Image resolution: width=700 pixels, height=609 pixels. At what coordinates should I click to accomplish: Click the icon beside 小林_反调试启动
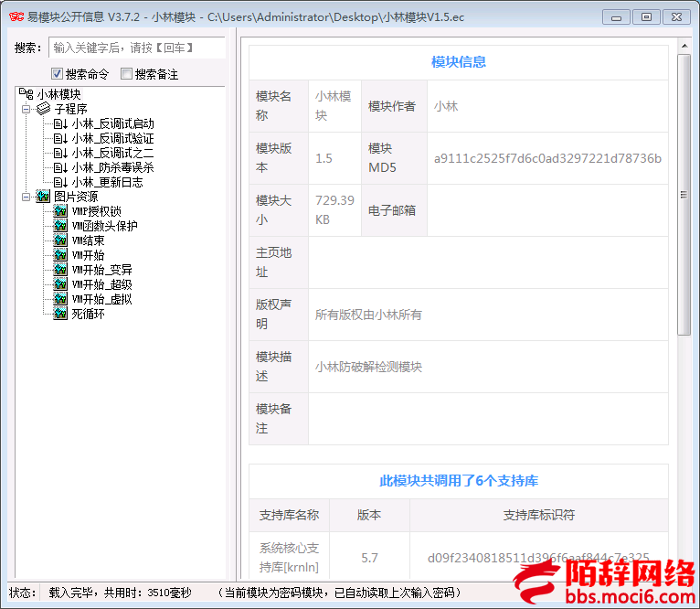(x=60, y=123)
